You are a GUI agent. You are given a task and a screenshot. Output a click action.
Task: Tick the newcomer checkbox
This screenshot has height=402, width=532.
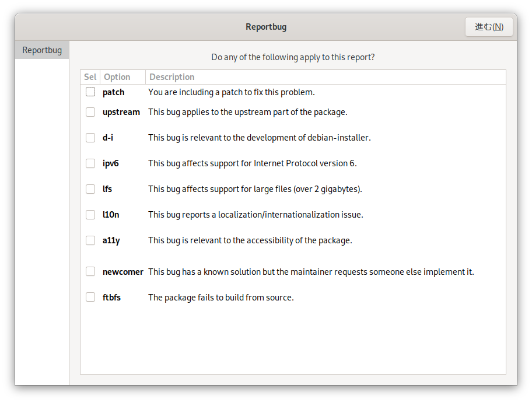[90, 271]
